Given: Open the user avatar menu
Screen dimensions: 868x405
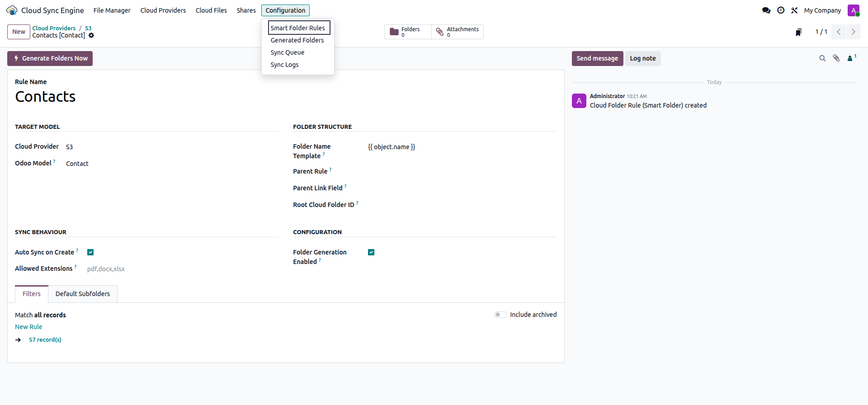Looking at the screenshot, I should click(x=854, y=10).
